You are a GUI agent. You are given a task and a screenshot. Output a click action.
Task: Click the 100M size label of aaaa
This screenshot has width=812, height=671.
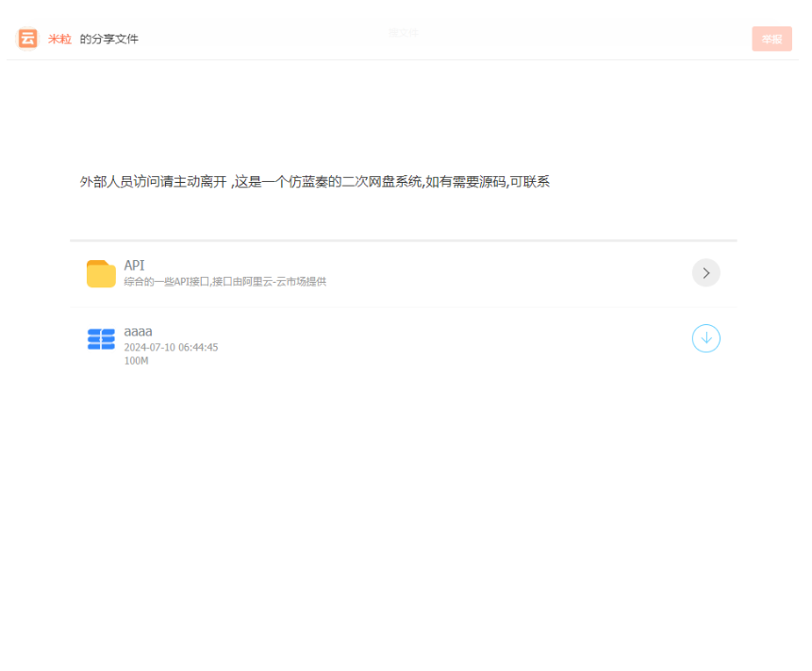click(136, 360)
